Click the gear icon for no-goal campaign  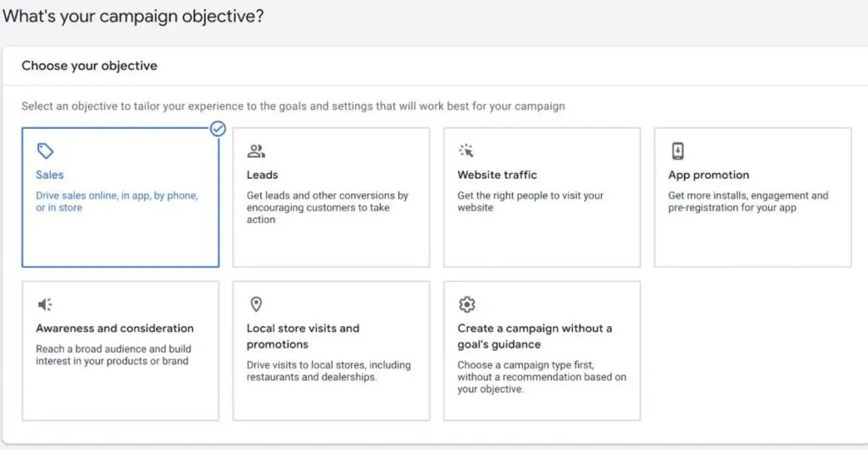click(x=466, y=304)
